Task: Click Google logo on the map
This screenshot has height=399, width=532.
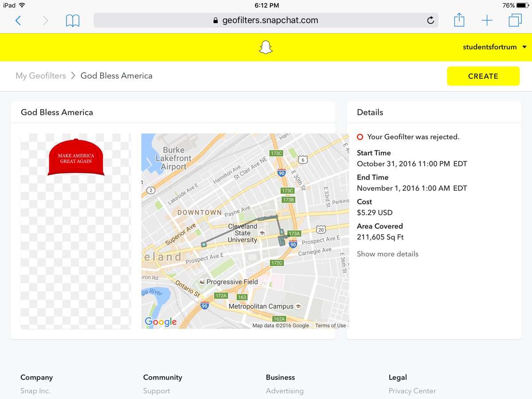Action: pyautogui.click(x=160, y=322)
